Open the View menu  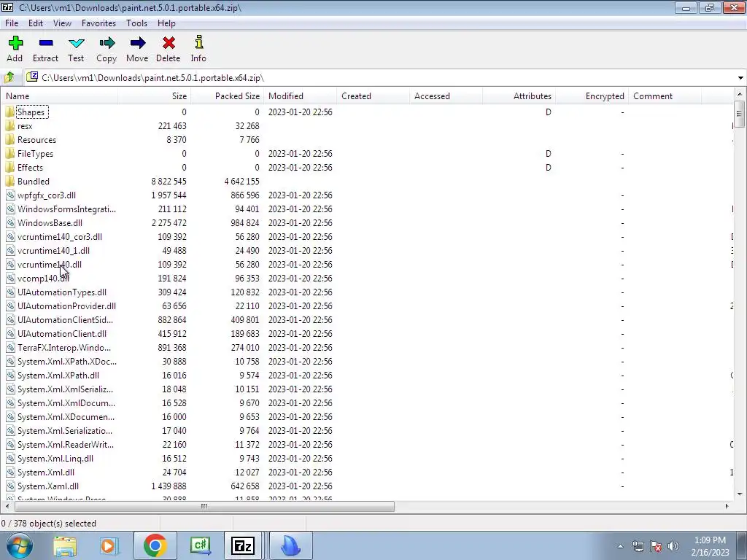pyautogui.click(x=62, y=23)
